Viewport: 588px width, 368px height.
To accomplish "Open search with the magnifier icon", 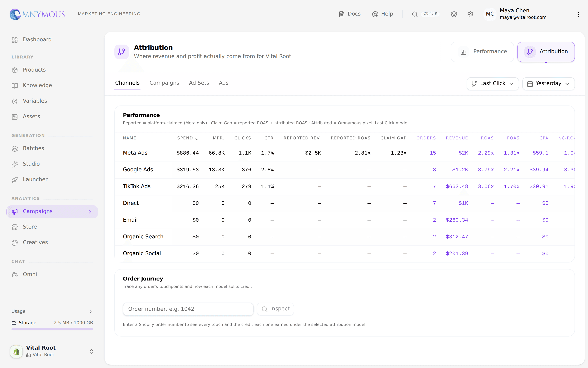I will click(415, 14).
